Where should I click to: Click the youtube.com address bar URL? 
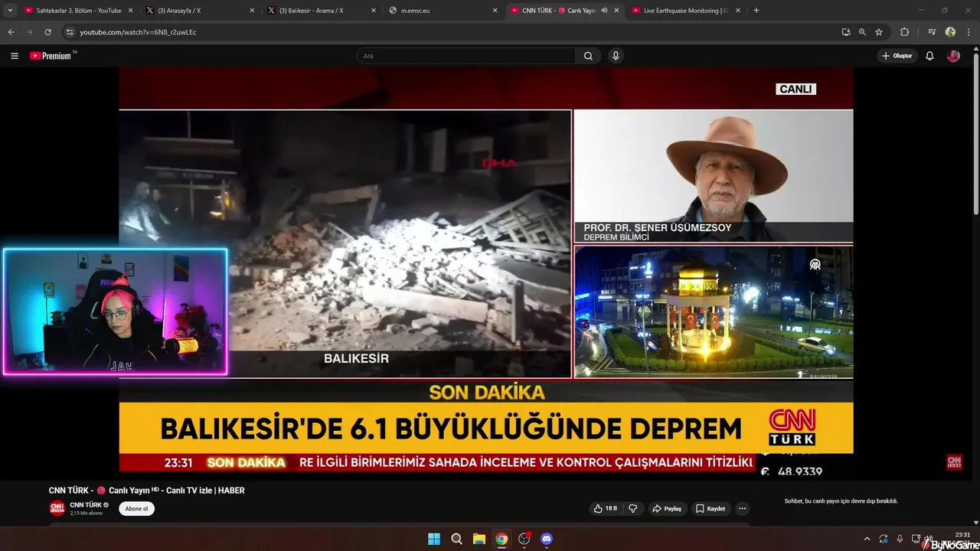pyautogui.click(x=138, y=32)
